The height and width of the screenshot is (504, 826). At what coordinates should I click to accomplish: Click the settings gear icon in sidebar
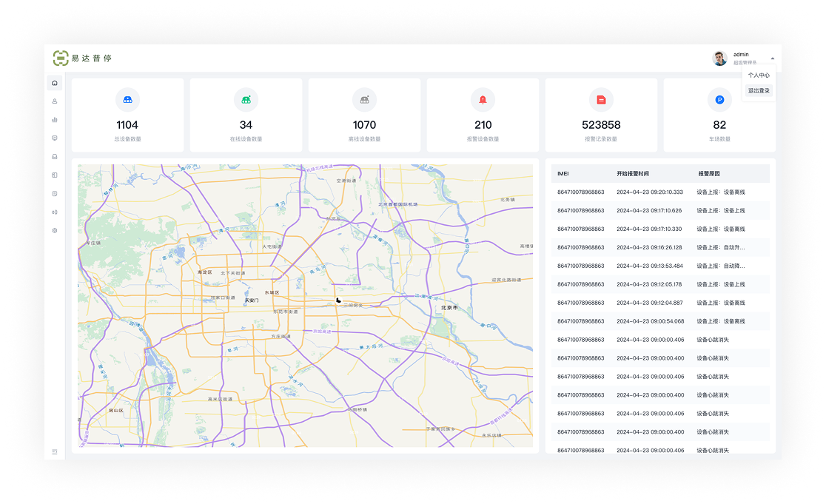(55, 231)
